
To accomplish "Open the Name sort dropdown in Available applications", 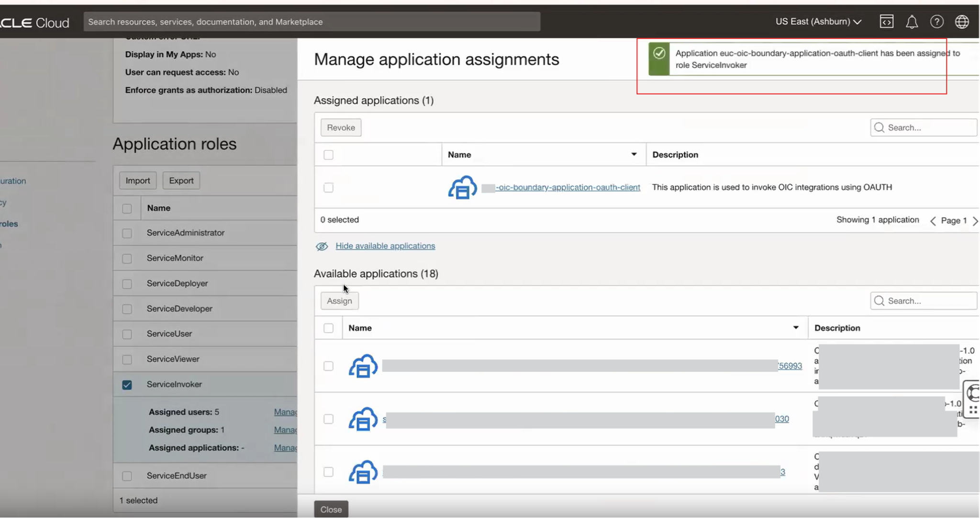I will (x=796, y=327).
